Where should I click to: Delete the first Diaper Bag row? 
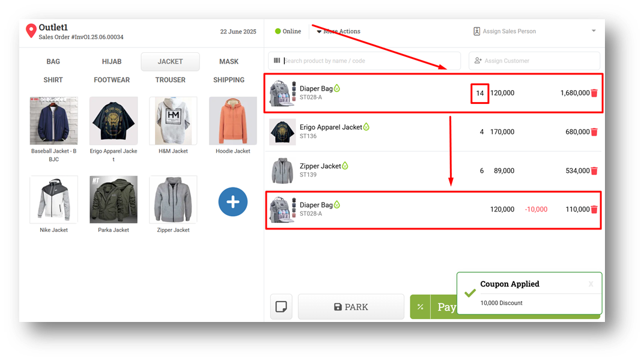click(594, 93)
